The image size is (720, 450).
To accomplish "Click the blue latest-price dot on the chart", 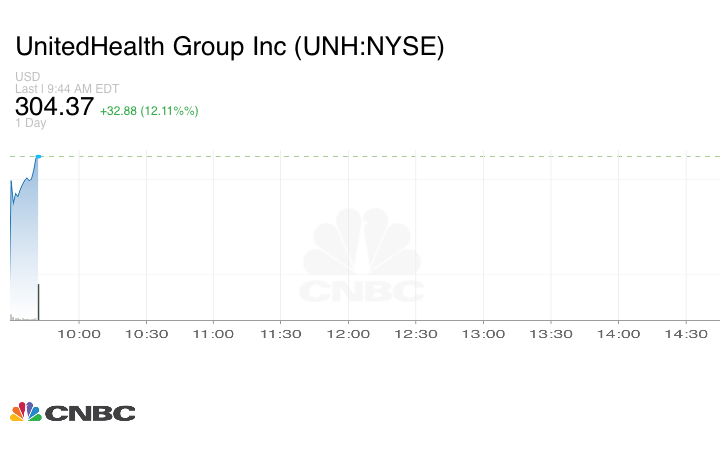I will click(38, 156).
